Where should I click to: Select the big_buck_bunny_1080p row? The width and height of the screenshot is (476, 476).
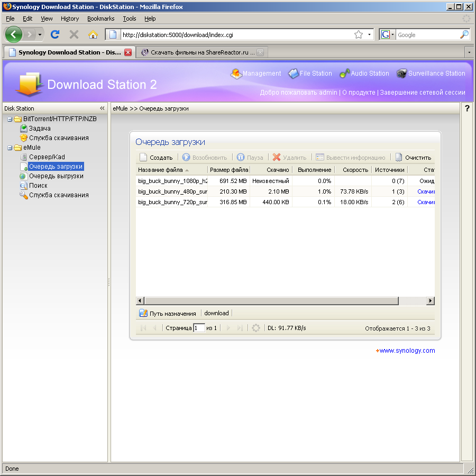[x=285, y=181]
